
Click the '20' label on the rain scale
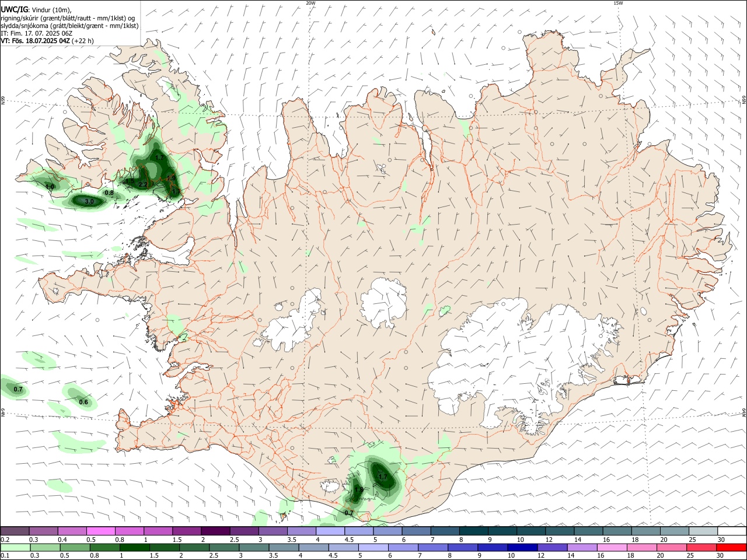click(661, 556)
